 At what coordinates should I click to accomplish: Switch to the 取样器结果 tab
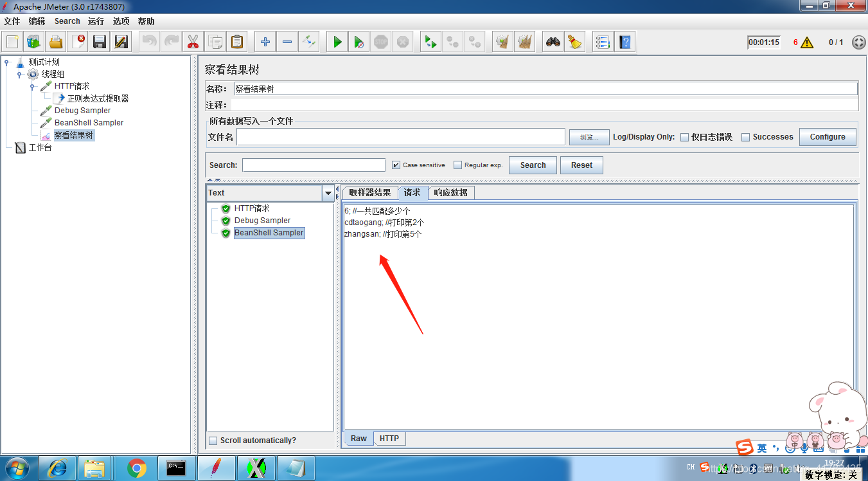(x=370, y=193)
